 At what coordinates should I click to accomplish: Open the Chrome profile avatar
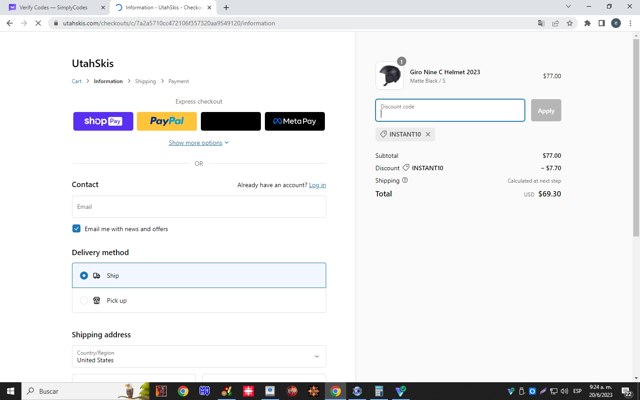coord(616,23)
